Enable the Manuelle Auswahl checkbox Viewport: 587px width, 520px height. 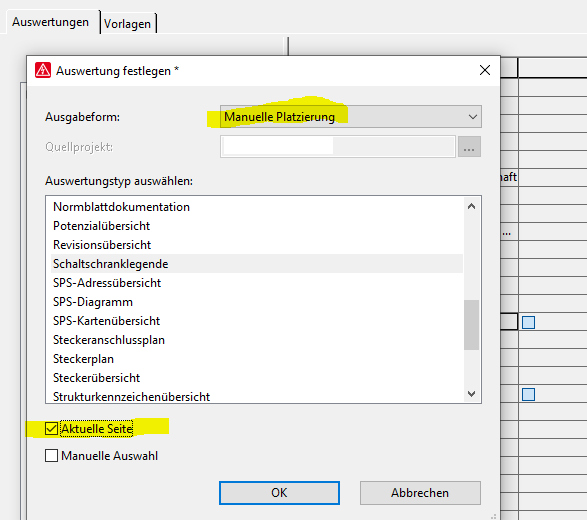pos(51,456)
